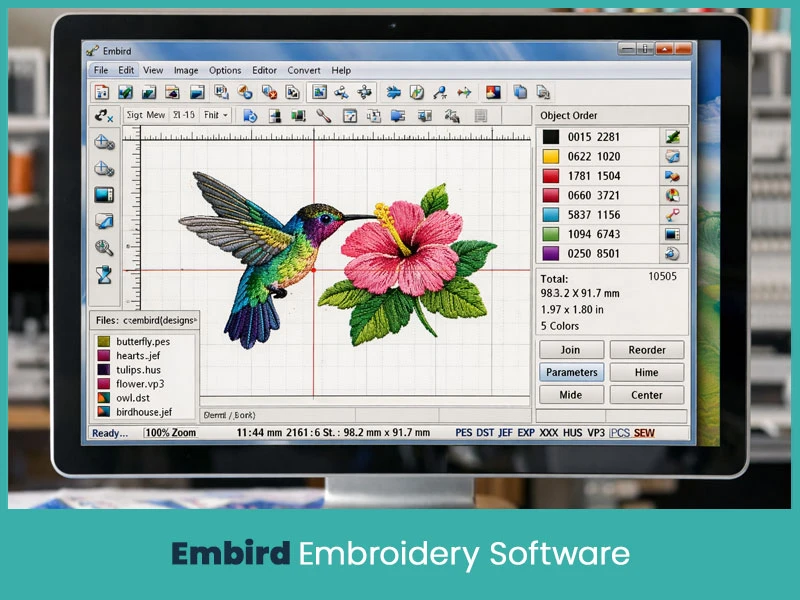Screen dimensions: 800x600
Task: Click the curved arrow with X icon
Action: tap(104, 116)
